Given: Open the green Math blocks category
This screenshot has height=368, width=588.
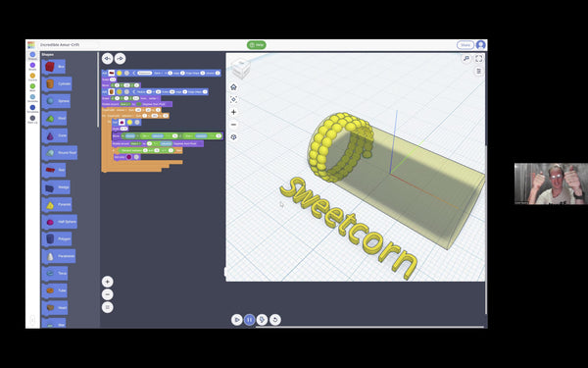Looking at the screenshot, I should pyautogui.click(x=32, y=87).
